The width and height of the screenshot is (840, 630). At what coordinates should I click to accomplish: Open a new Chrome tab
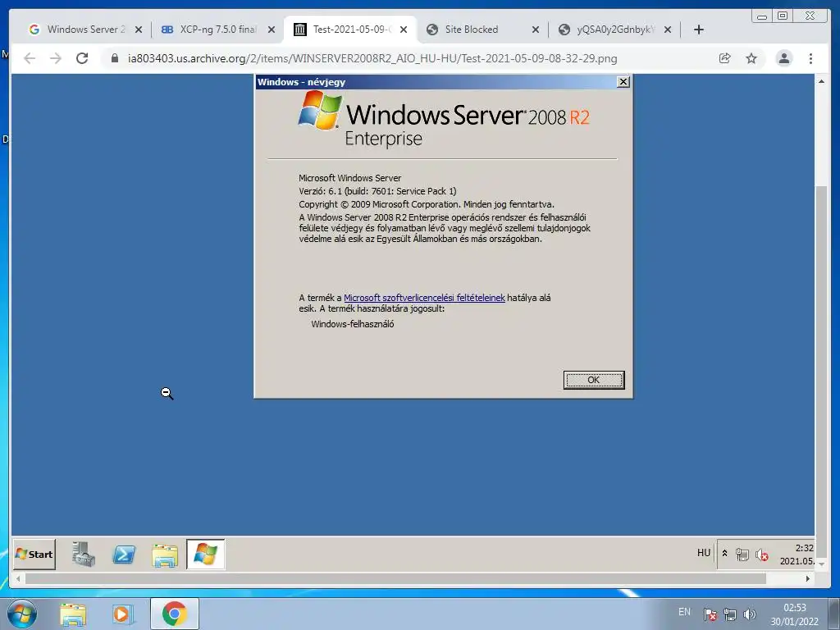coord(699,30)
